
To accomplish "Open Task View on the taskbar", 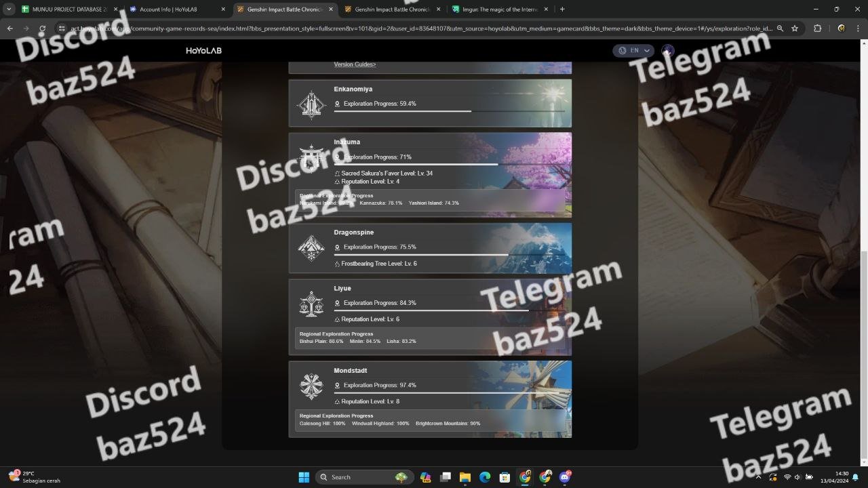I will pyautogui.click(x=445, y=477).
